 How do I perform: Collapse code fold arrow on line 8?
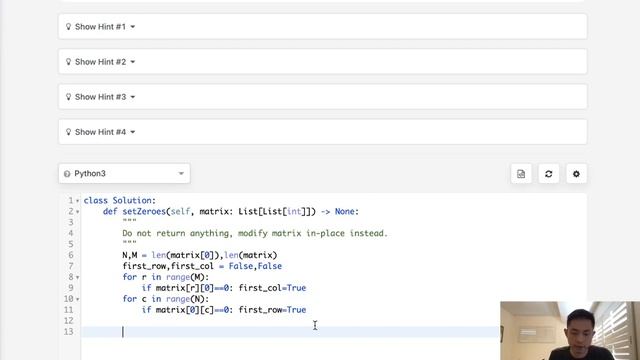[78, 278]
